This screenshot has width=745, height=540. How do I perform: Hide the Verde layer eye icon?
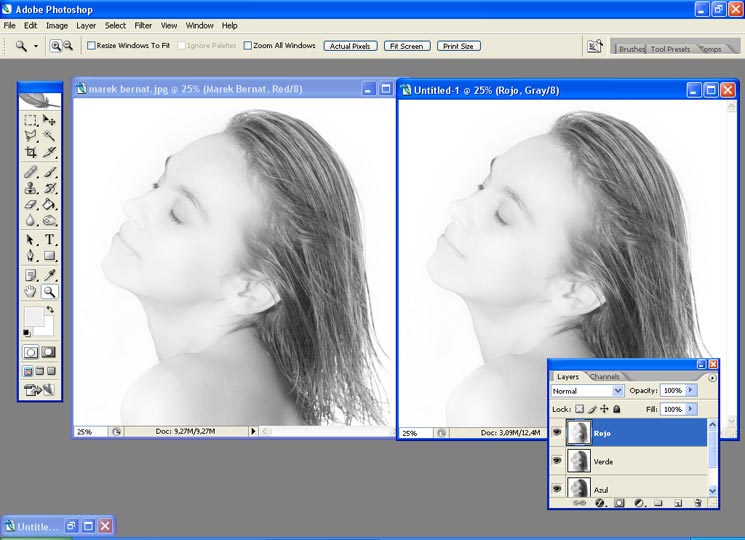(557, 460)
